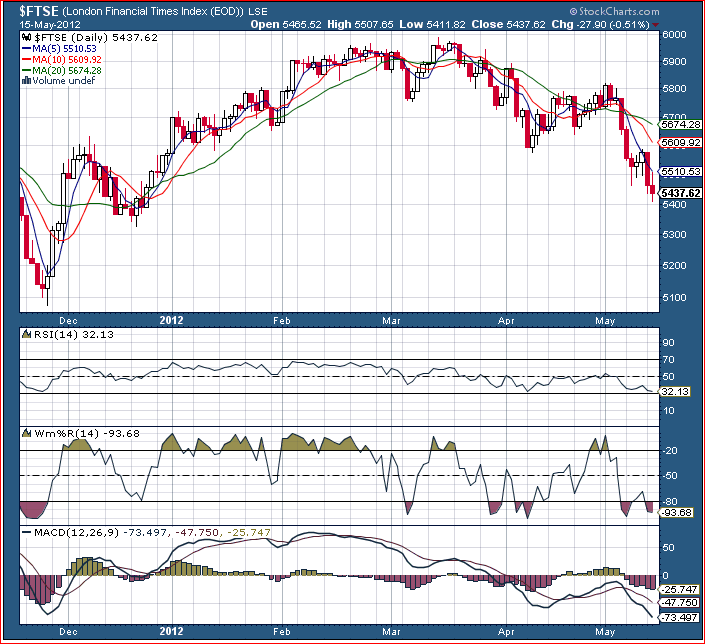The height and width of the screenshot is (644, 705).
Task: Click the 2012 label under price chart
Action: click(x=171, y=320)
